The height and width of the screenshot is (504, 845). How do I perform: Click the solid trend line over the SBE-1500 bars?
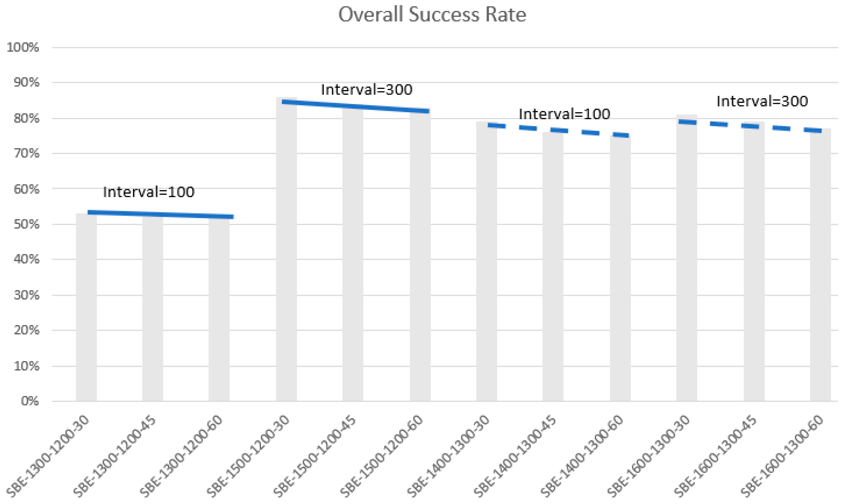pos(355,107)
